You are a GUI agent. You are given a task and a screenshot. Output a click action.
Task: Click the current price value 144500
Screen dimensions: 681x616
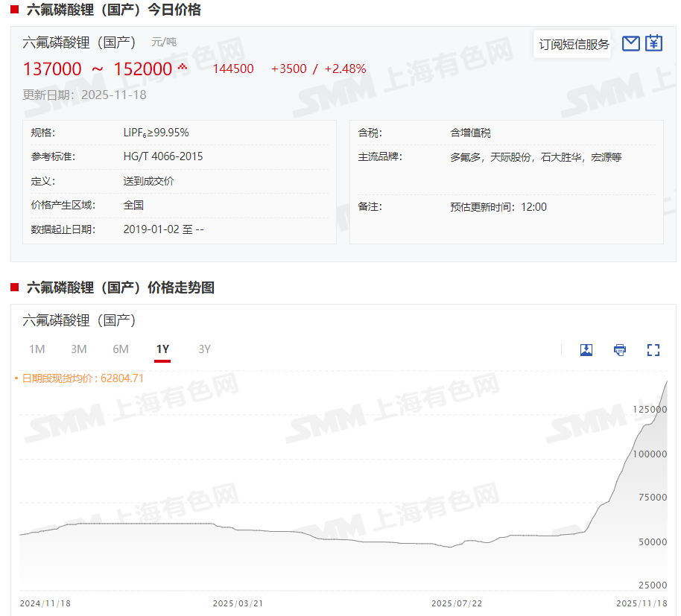235,69
